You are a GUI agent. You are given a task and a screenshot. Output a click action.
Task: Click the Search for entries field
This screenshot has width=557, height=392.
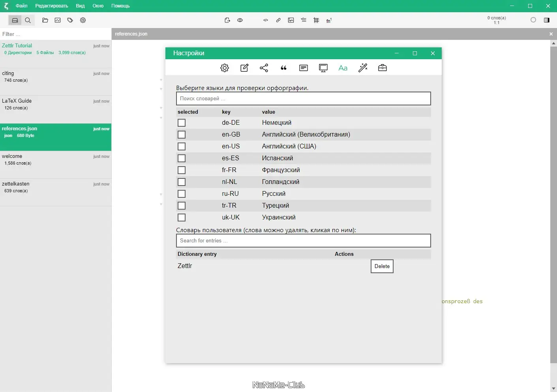[x=303, y=241]
